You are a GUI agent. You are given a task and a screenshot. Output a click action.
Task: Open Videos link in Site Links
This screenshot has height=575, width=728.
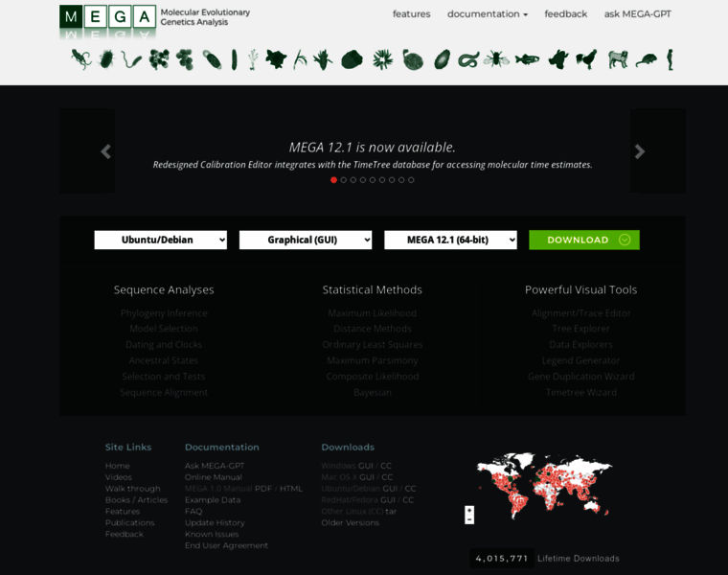[x=119, y=477]
